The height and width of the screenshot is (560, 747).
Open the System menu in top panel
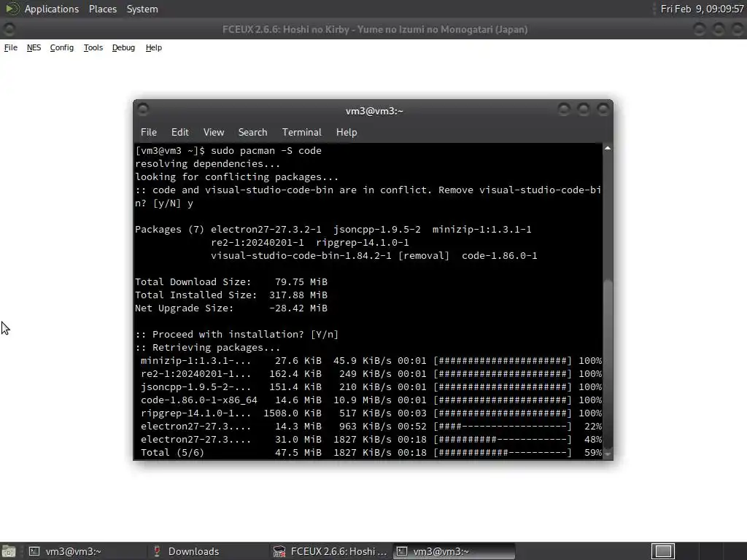click(x=142, y=9)
